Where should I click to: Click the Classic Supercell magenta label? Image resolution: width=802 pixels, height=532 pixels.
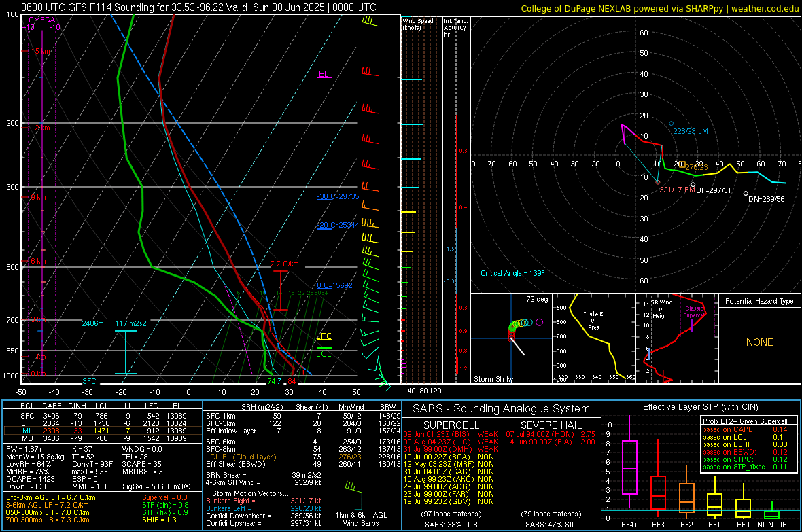point(694,312)
